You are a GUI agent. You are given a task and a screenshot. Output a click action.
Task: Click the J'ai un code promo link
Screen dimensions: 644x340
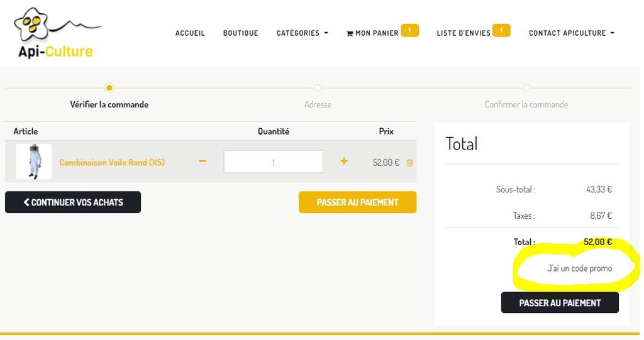tap(579, 268)
